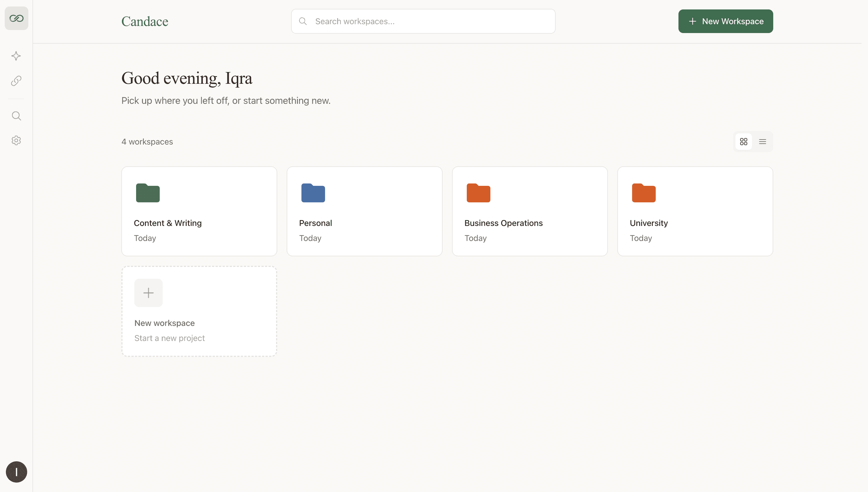Image resolution: width=868 pixels, height=492 pixels.
Task: Switch workspaces to grid view
Action: click(743, 141)
